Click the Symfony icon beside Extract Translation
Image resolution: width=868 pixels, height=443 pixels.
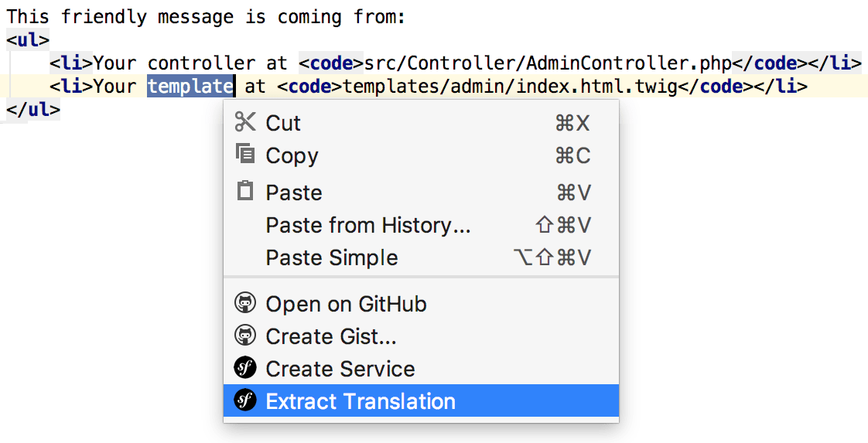click(x=245, y=400)
